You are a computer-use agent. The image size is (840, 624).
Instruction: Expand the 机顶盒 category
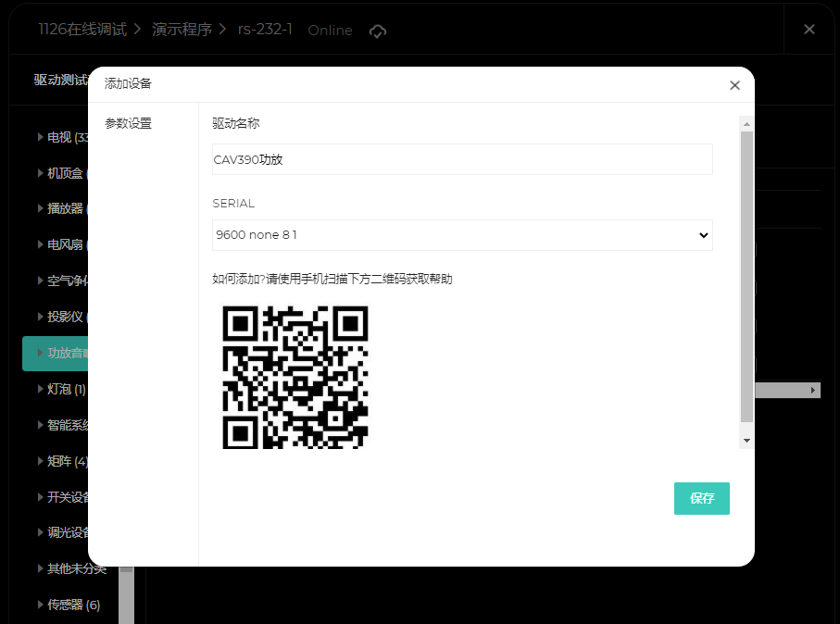point(40,173)
